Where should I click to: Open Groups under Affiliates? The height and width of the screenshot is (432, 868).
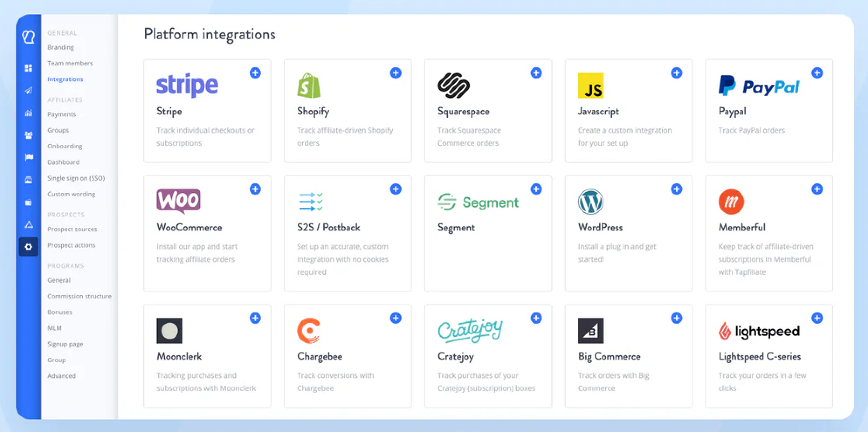(58, 130)
